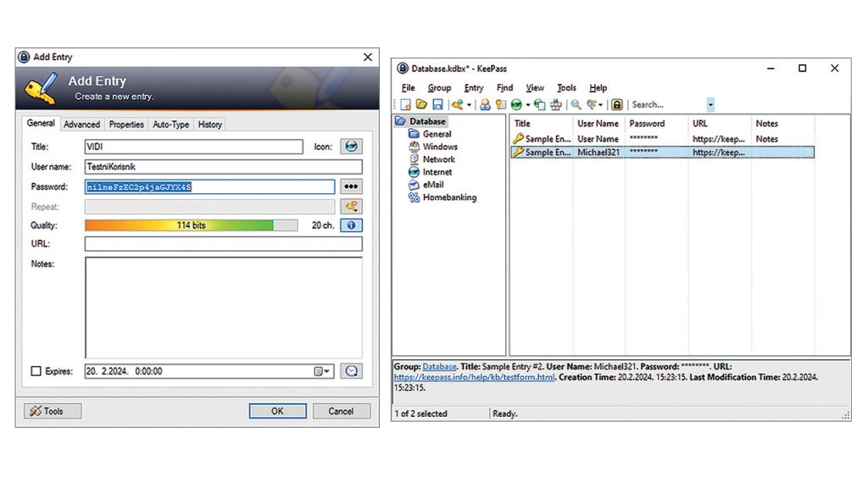Select the Homebanking group in tree
Viewport: 868px width, 488px height.
point(449,197)
